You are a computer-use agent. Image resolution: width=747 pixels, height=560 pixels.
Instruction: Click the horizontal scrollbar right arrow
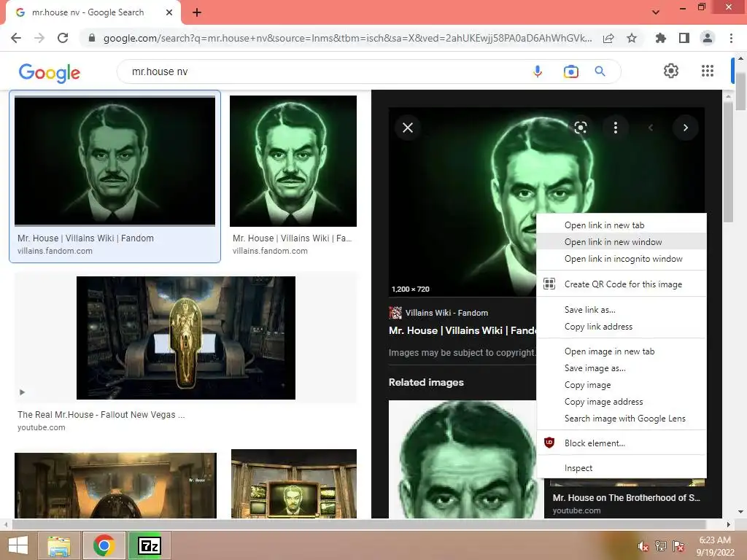[x=729, y=524]
